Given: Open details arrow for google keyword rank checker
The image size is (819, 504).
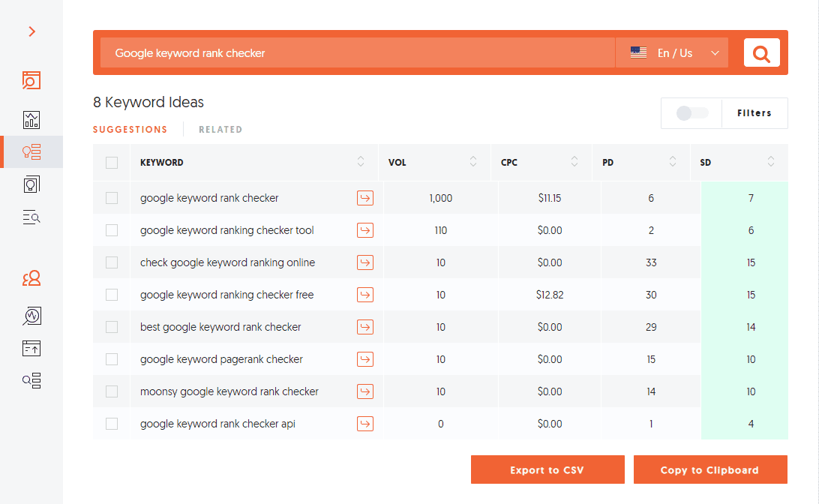Looking at the screenshot, I should coord(365,198).
